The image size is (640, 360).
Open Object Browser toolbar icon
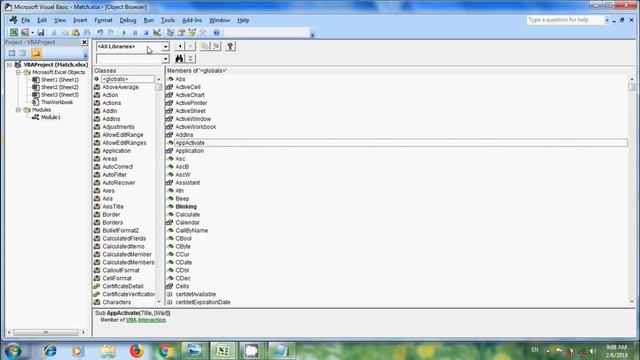point(192,32)
